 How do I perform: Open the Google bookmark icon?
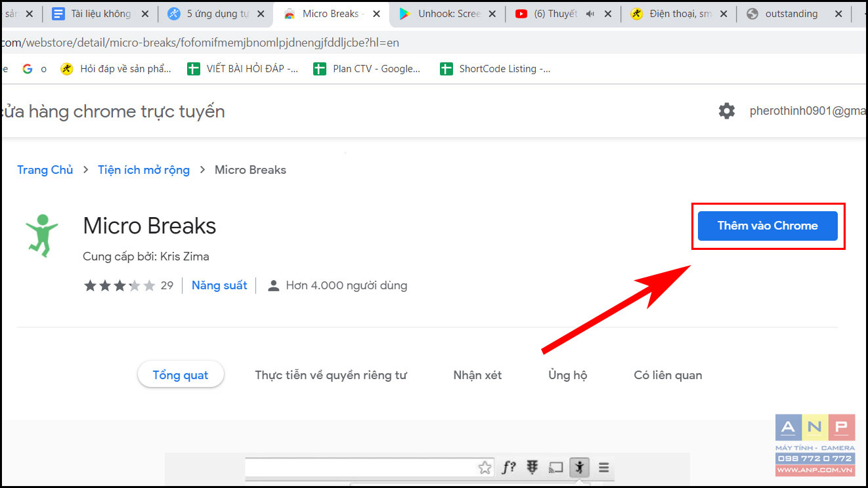click(x=27, y=69)
